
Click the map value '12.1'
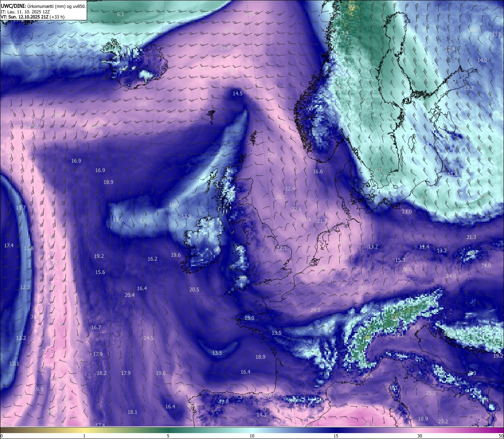[14, 363]
